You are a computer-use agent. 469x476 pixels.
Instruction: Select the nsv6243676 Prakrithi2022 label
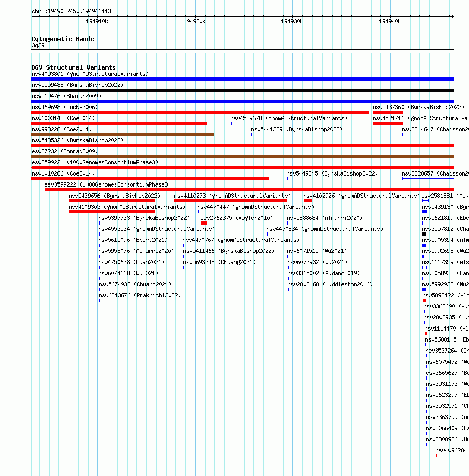tap(140, 296)
